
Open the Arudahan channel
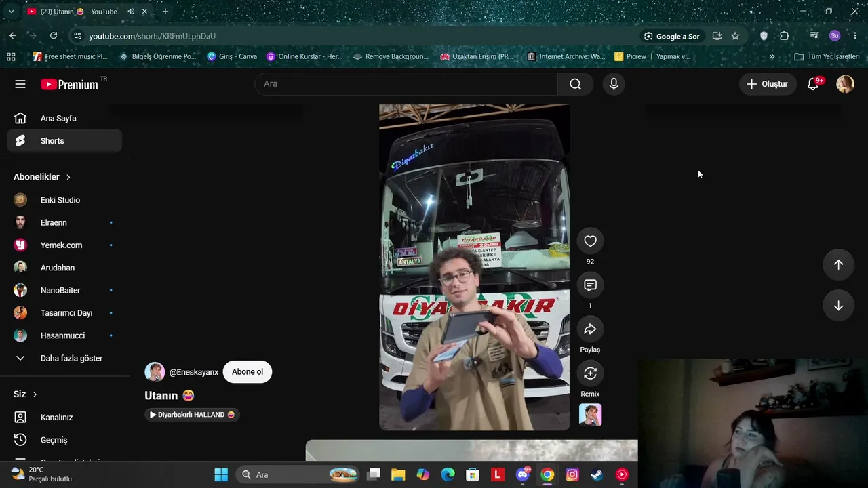pyautogui.click(x=64, y=268)
